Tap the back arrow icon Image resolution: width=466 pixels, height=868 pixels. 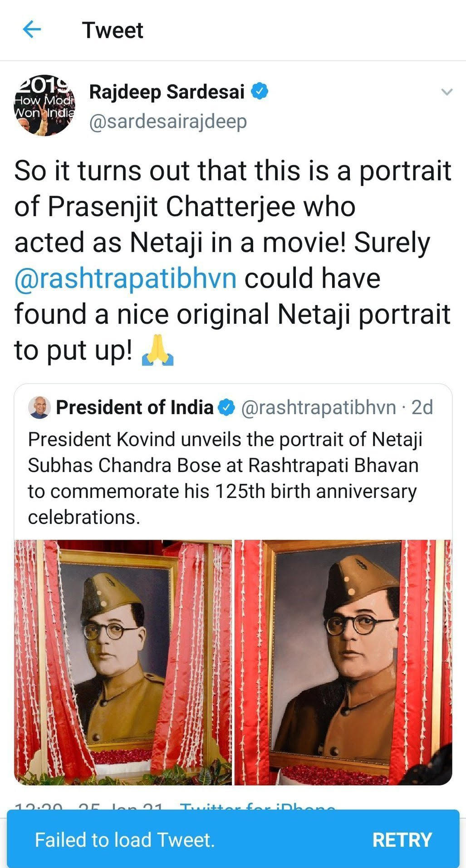[32, 30]
